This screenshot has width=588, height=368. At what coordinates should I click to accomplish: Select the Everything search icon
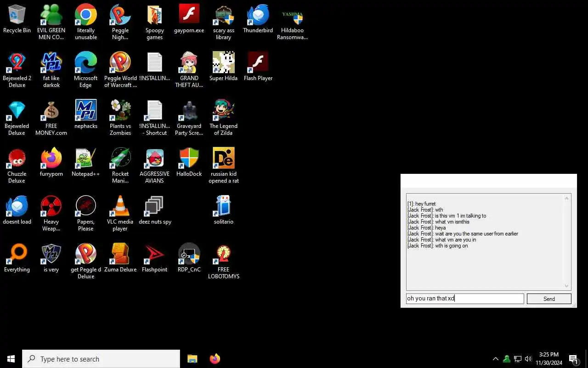[17, 254]
